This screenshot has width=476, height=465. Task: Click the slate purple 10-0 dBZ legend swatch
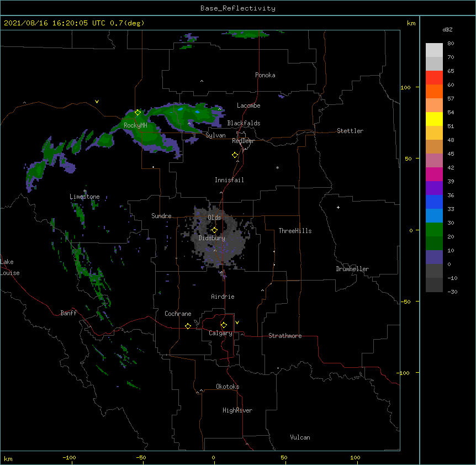pos(434,257)
